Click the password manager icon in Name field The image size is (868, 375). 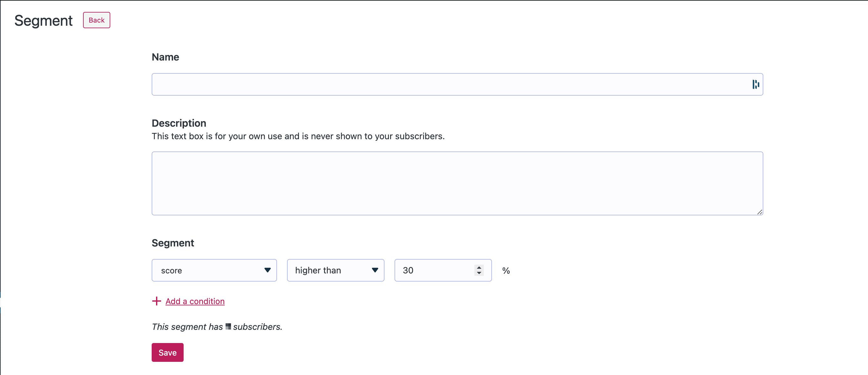(x=756, y=84)
